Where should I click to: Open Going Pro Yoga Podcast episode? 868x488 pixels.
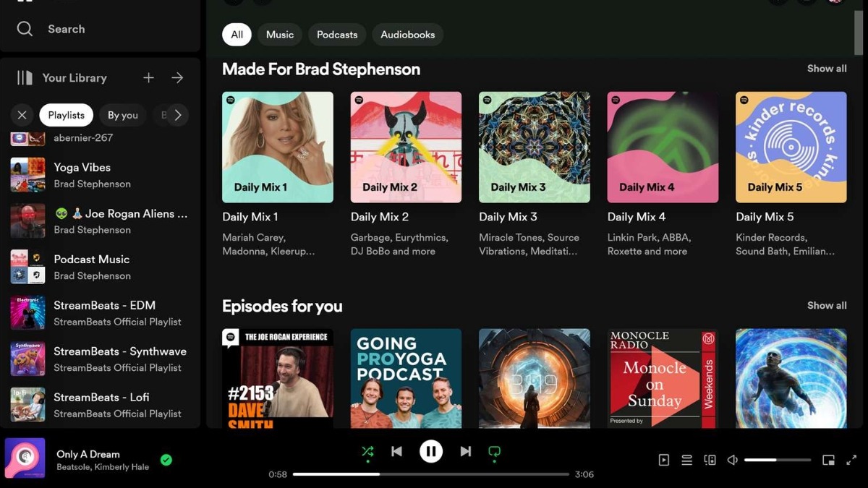click(x=406, y=378)
